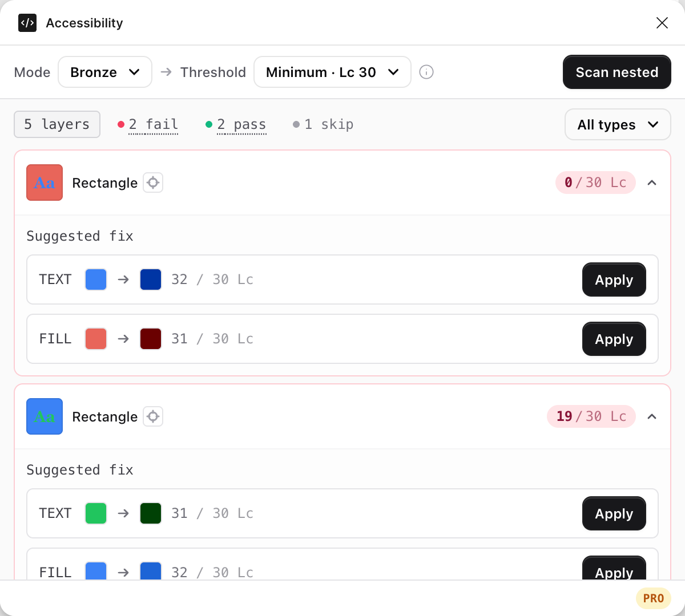
Task: Apply the TEXT fix with 31 Lc
Action: tap(614, 513)
